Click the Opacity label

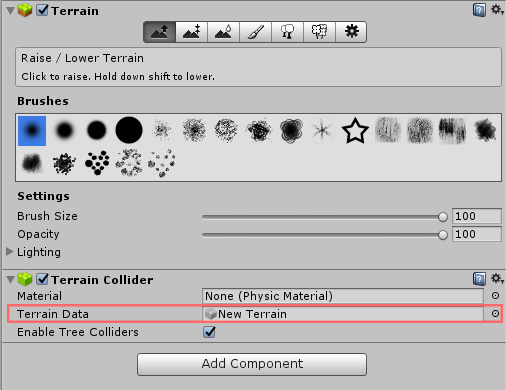click(38, 234)
